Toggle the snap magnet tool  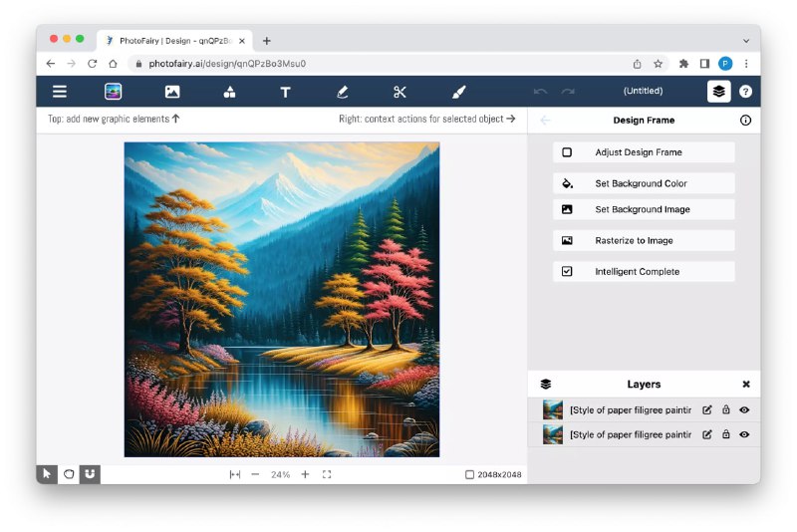(x=90, y=474)
